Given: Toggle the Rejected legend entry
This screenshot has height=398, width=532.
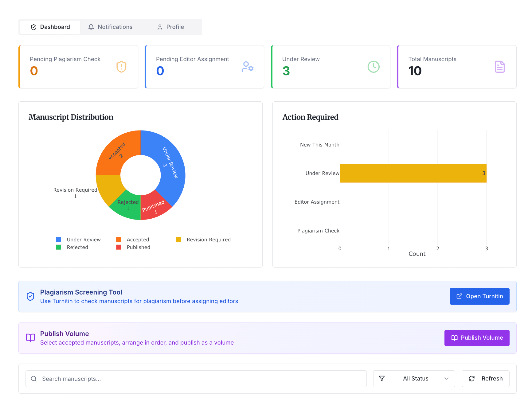Looking at the screenshot, I should tap(72, 247).
